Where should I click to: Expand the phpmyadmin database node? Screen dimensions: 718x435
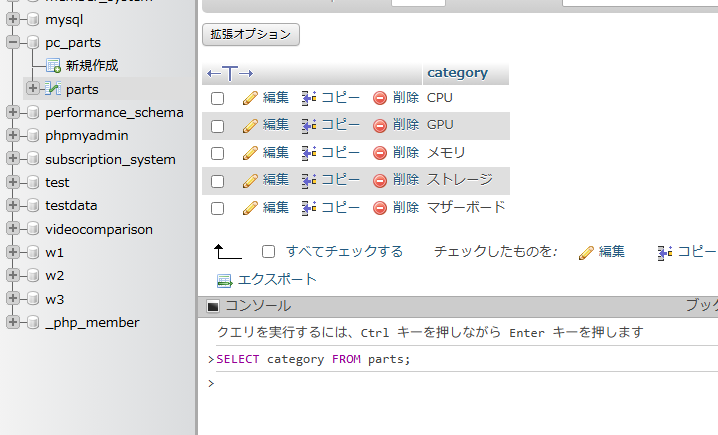13,136
